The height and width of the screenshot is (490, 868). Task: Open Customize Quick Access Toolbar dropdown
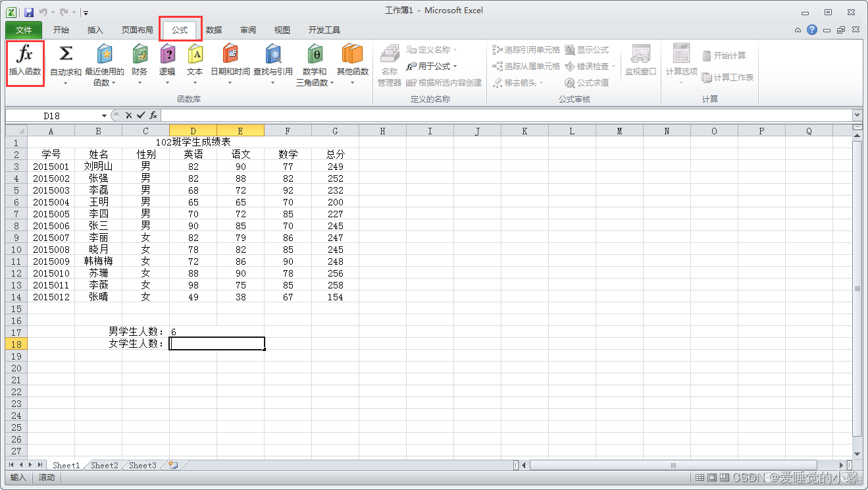(x=86, y=13)
